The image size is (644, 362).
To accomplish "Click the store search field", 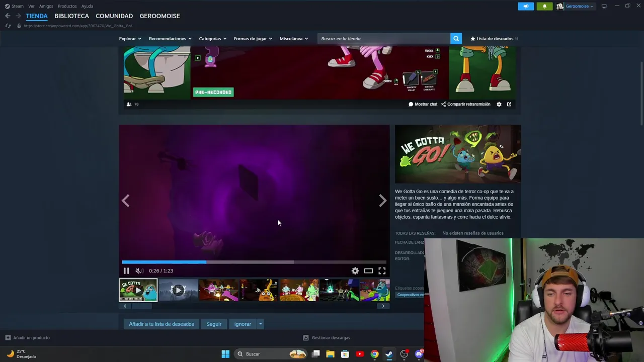I will pyautogui.click(x=384, y=39).
